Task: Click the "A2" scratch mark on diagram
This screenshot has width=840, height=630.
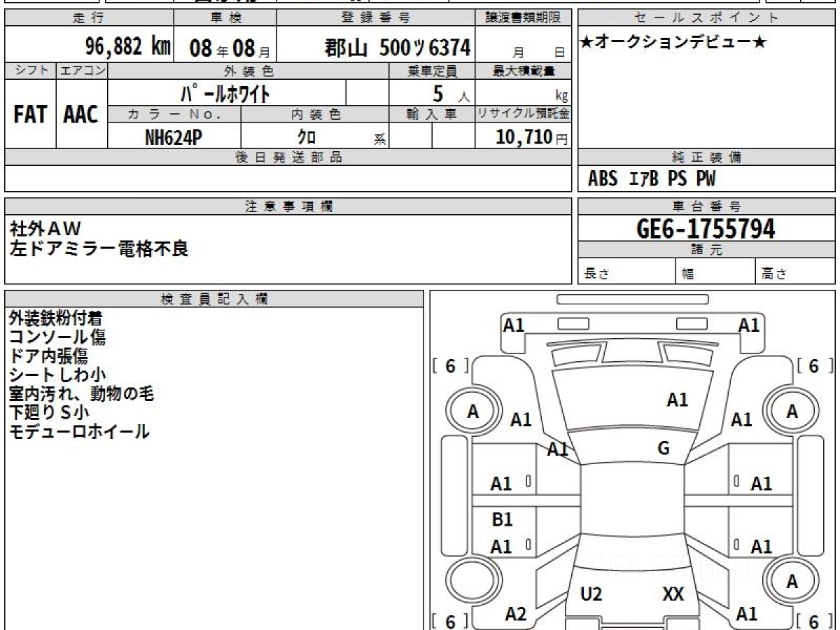Action: (516, 614)
